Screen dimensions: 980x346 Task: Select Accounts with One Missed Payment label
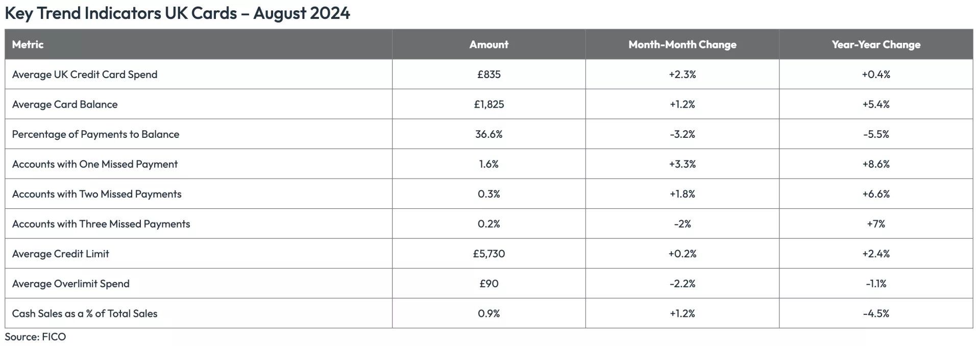(95, 164)
